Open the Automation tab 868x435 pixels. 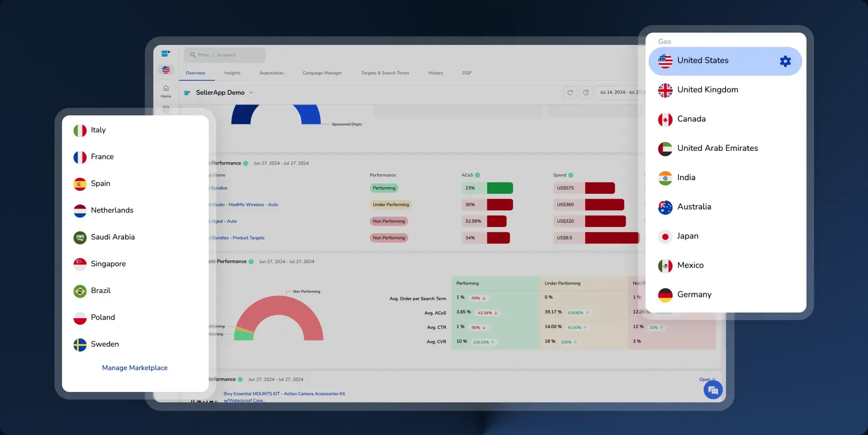271,73
